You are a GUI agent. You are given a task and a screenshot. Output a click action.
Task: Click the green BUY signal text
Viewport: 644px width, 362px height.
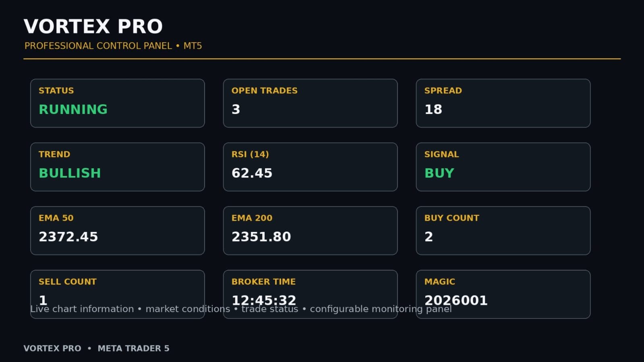click(439, 173)
